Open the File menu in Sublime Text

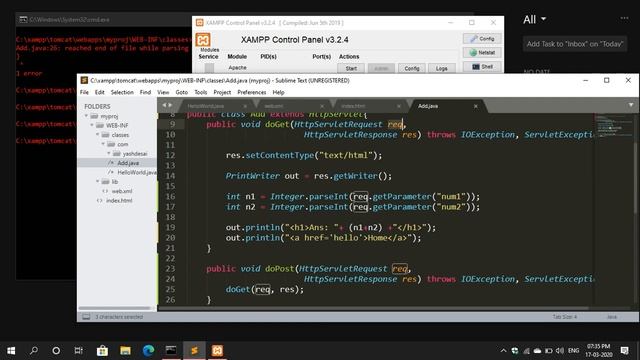click(84, 92)
